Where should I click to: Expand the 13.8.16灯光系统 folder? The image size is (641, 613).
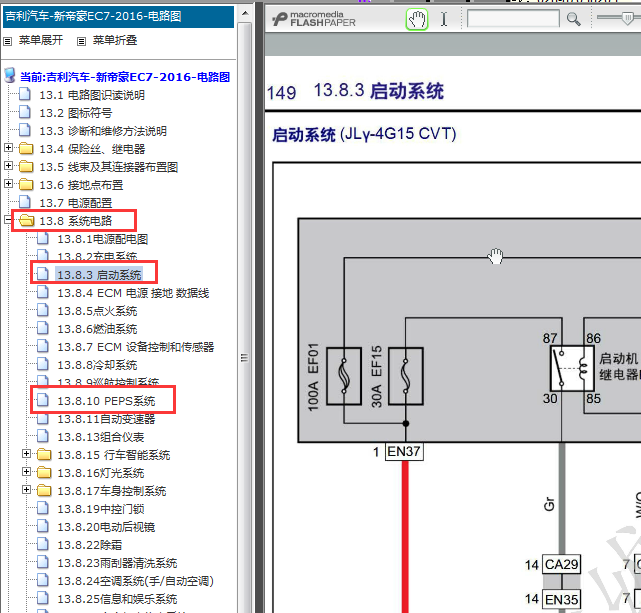coord(26,472)
